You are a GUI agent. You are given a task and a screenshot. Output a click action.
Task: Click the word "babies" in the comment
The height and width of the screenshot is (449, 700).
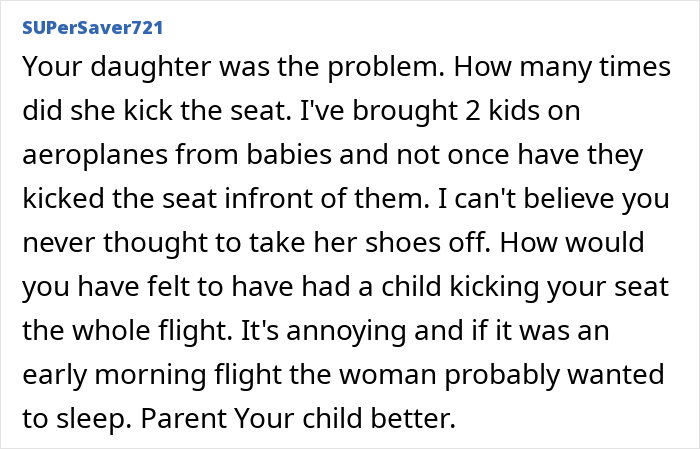pyautogui.click(x=289, y=154)
